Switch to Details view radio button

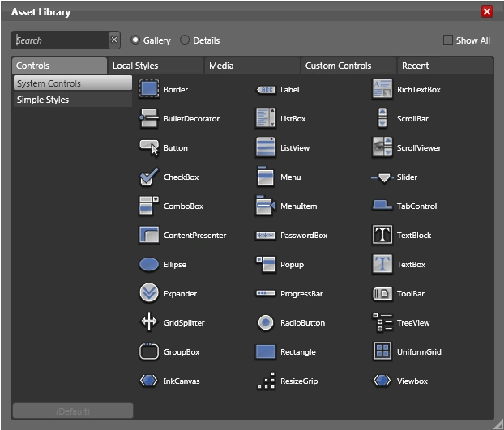[185, 40]
